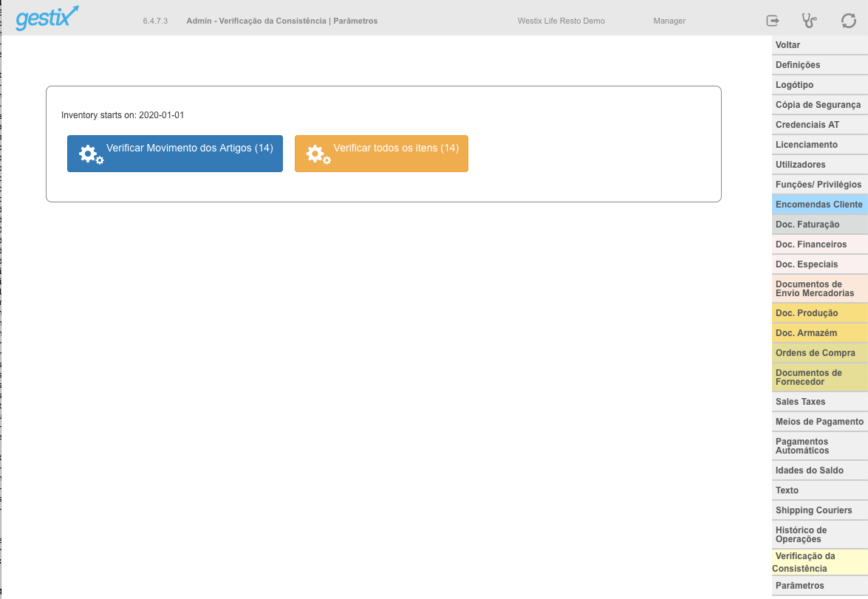The image size is (868, 599).
Task: Open Parâmetros at sidebar bottom
Action: 819,585
